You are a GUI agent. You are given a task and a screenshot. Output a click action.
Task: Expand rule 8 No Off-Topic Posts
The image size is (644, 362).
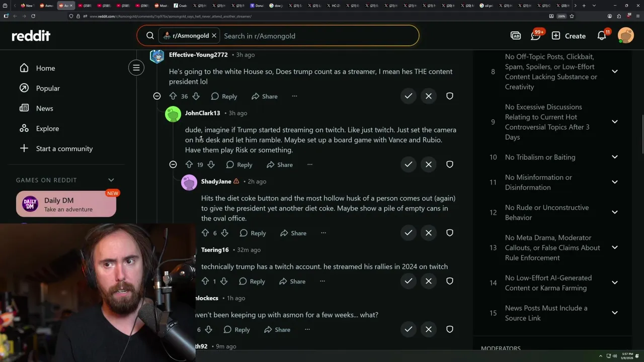[615, 71]
